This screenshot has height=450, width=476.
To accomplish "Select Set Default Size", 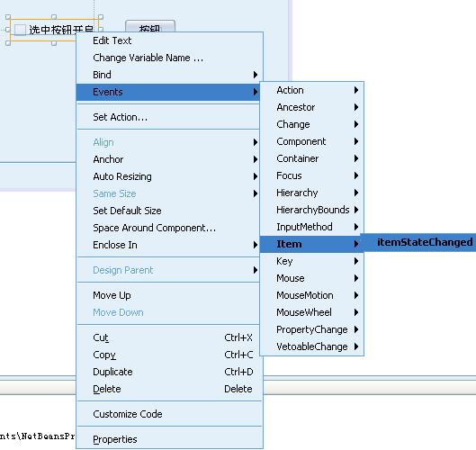I will pyautogui.click(x=169, y=211).
